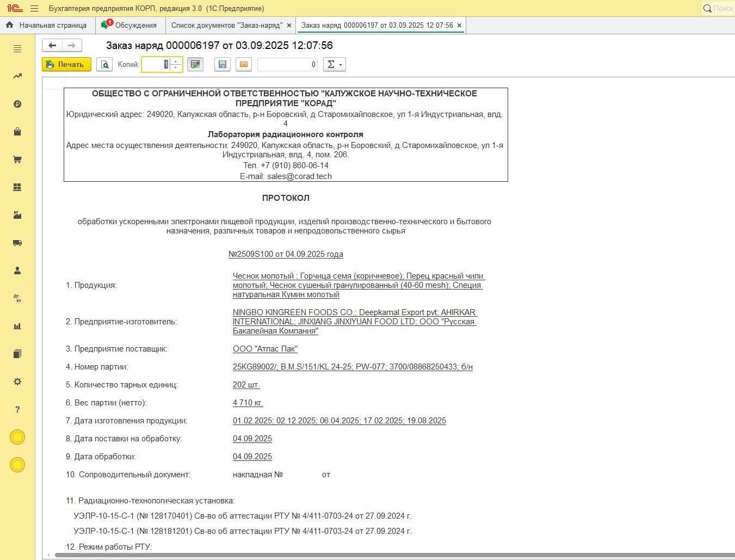Screen dimensions: 735x560
Task: Click the protocol number №2509S100 от 04.09.2025 года
Action: tap(286, 254)
